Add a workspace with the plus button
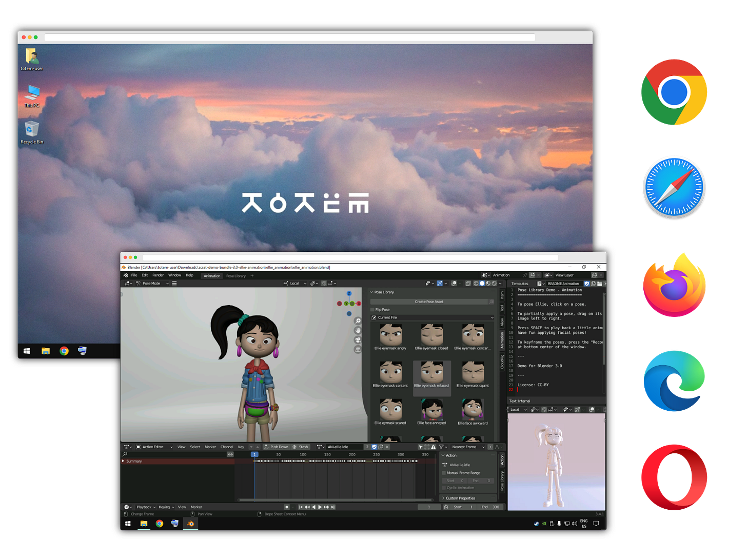The height and width of the screenshot is (560, 747). point(252,276)
